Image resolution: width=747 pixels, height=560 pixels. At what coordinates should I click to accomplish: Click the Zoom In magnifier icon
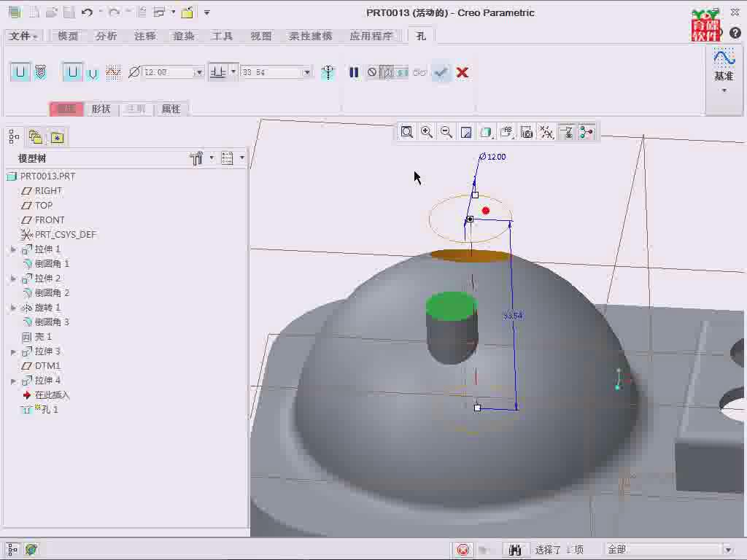point(427,132)
